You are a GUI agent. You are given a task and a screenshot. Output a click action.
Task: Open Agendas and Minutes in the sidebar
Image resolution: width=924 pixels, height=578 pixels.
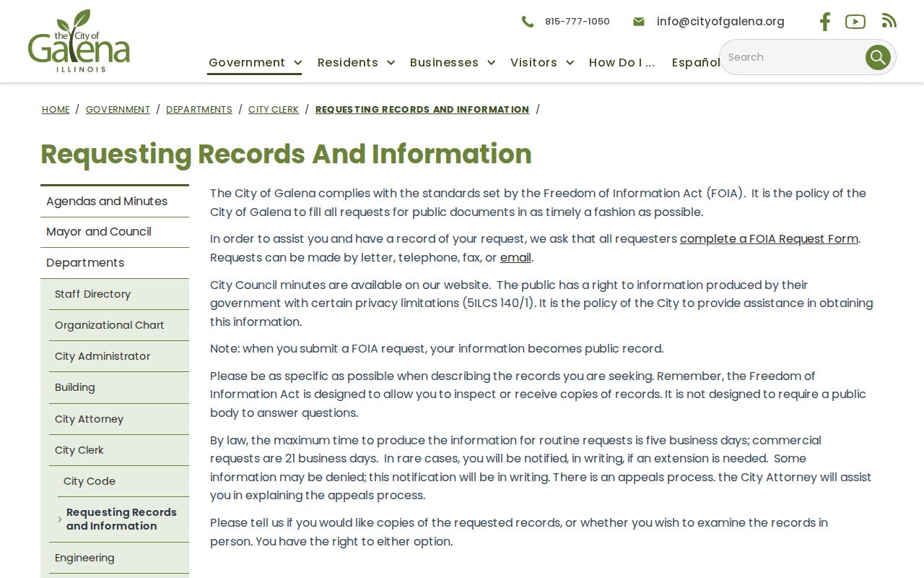pos(115,202)
